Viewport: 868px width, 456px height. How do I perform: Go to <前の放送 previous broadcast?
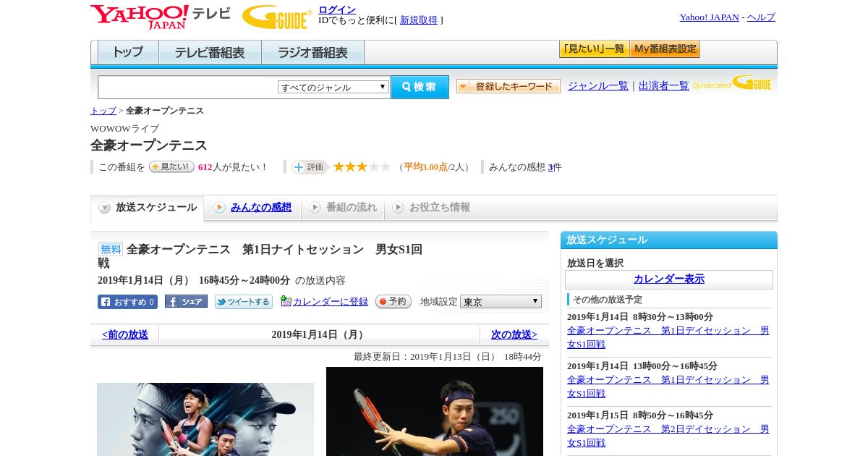[x=125, y=335]
